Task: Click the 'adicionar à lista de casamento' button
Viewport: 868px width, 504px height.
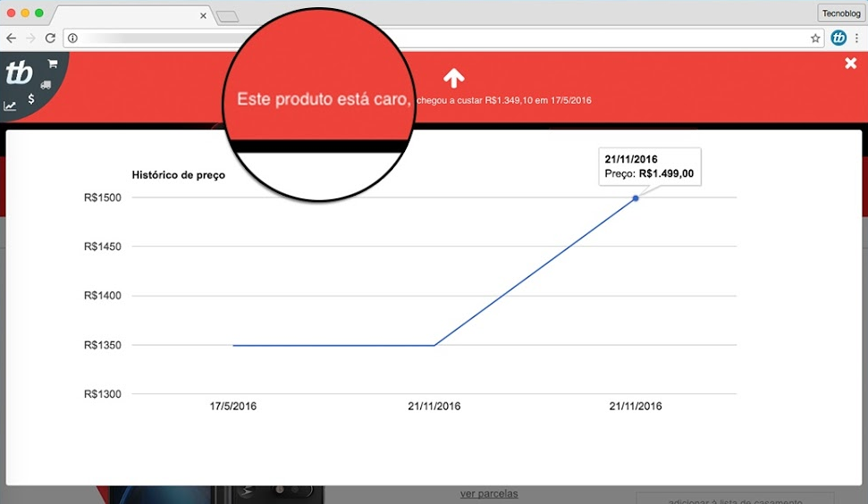Action: [735, 499]
